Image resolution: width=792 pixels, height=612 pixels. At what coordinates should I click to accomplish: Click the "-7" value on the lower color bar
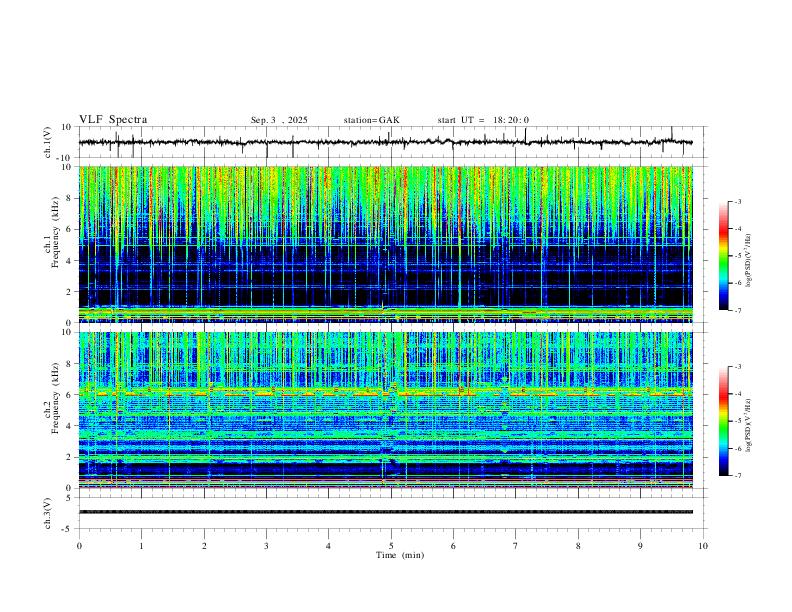click(737, 475)
